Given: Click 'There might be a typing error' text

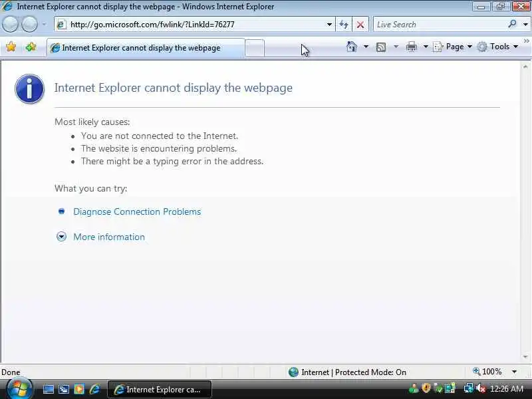Looking at the screenshot, I should [x=172, y=161].
